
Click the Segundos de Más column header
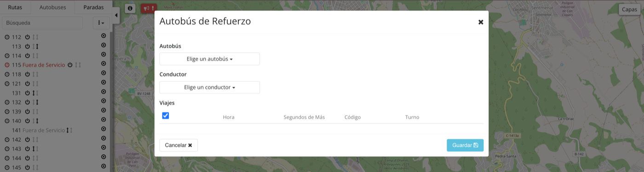(x=304, y=117)
